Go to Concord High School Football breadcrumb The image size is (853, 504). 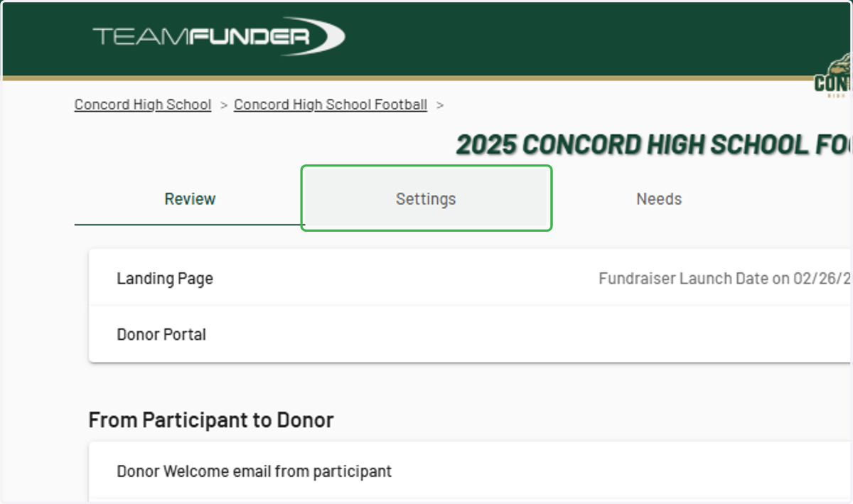pyautogui.click(x=331, y=104)
